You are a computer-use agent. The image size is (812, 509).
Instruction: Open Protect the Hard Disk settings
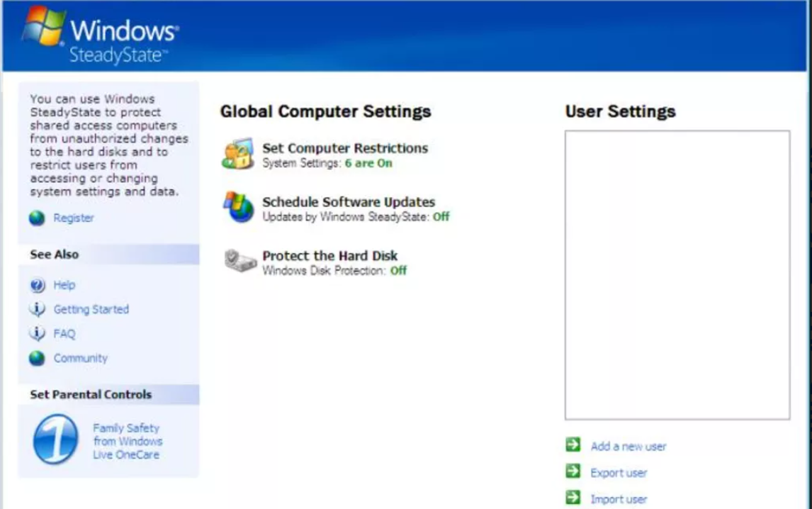[x=329, y=256]
